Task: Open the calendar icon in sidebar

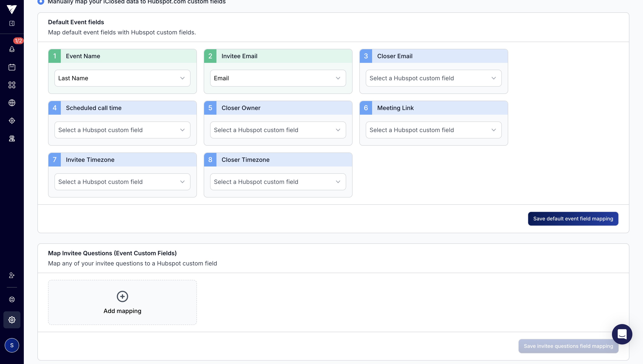Action: [x=12, y=67]
